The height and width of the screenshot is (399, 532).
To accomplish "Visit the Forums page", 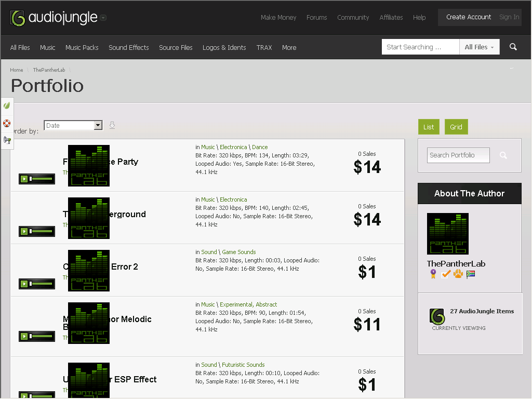I will 316,17.
